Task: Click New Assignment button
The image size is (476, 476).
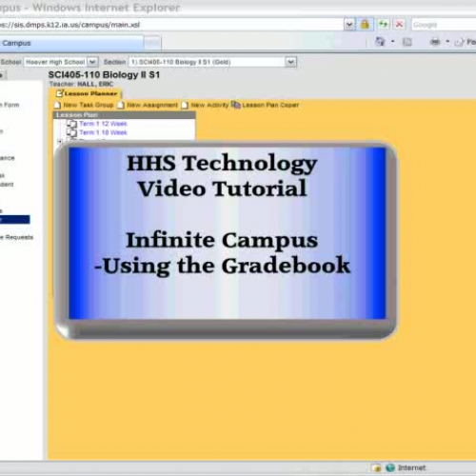Action: [148, 105]
